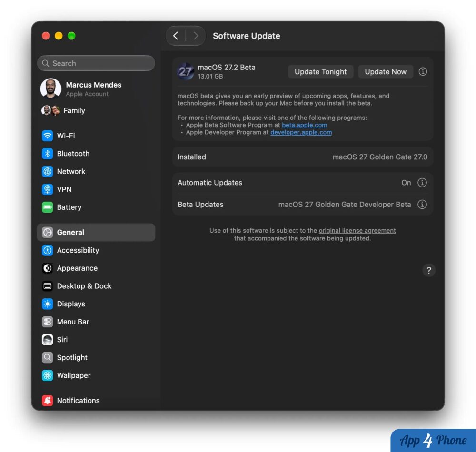This screenshot has width=476, height=452.
Task: Select VPN label in the sidebar
Action: click(x=64, y=189)
